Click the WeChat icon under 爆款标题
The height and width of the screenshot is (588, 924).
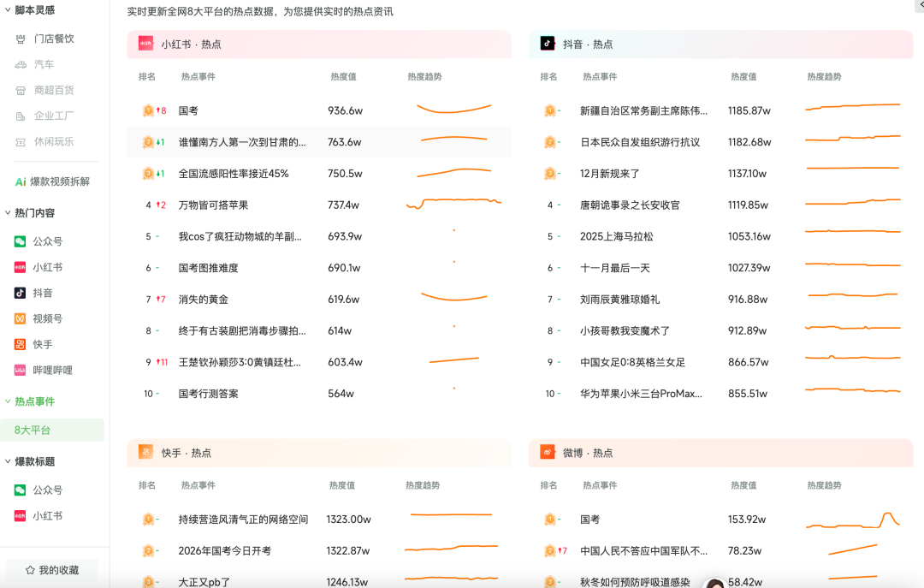20,490
